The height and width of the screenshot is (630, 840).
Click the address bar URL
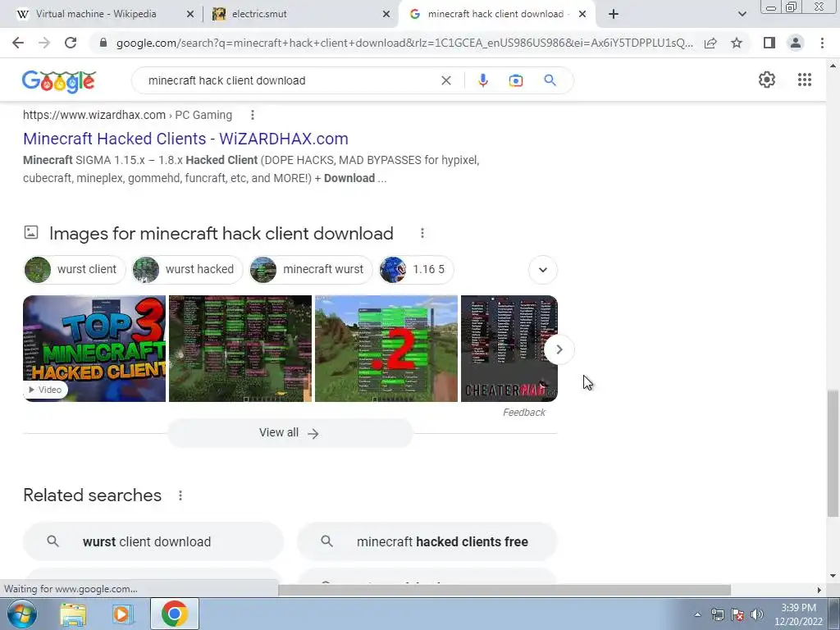pos(404,43)
